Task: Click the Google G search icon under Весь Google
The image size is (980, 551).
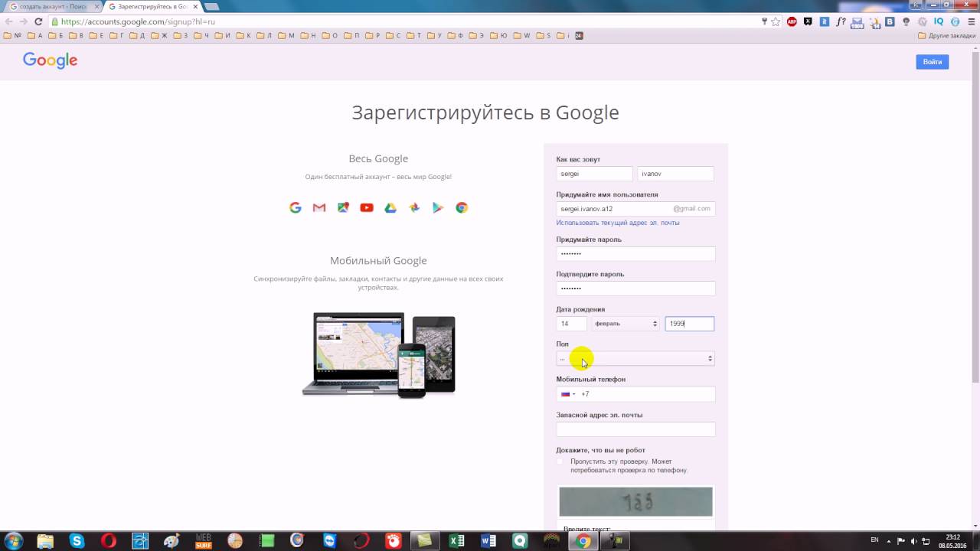Action: tap(296, 207)
